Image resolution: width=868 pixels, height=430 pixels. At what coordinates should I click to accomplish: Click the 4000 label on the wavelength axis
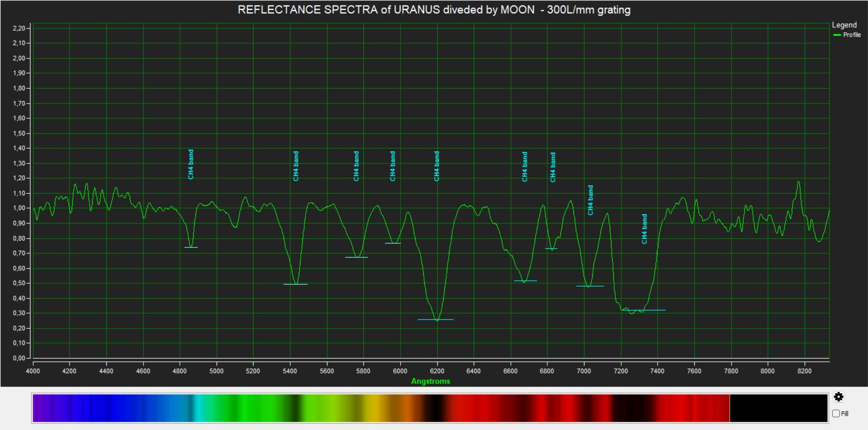tap(33, 371)
